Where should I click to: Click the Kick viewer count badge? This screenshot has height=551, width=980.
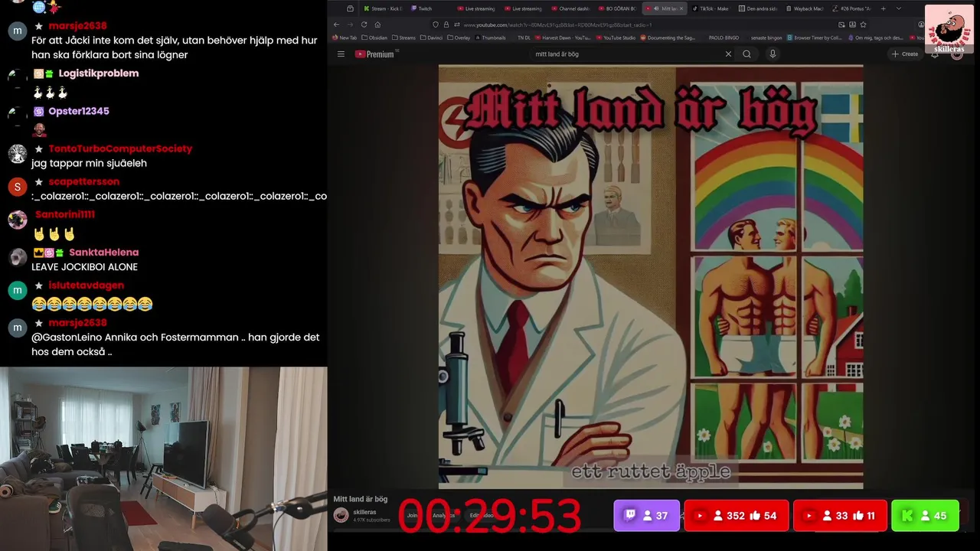coord(925,516)
